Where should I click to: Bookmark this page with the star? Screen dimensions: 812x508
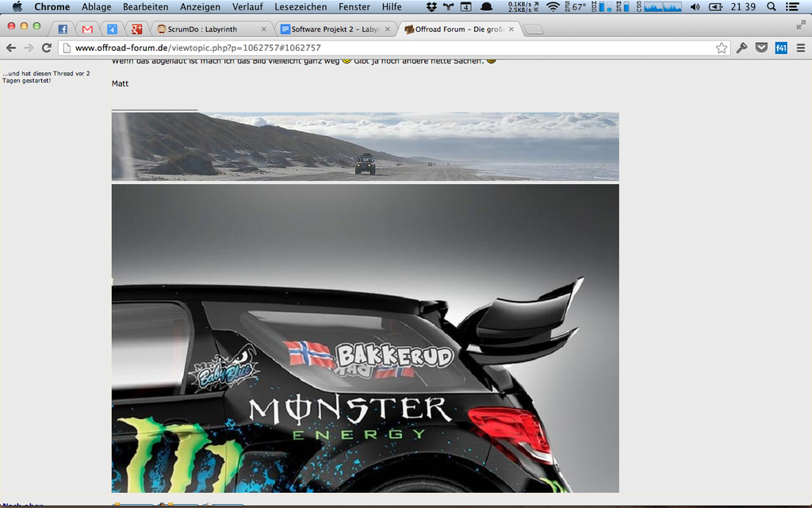[722, 48]
